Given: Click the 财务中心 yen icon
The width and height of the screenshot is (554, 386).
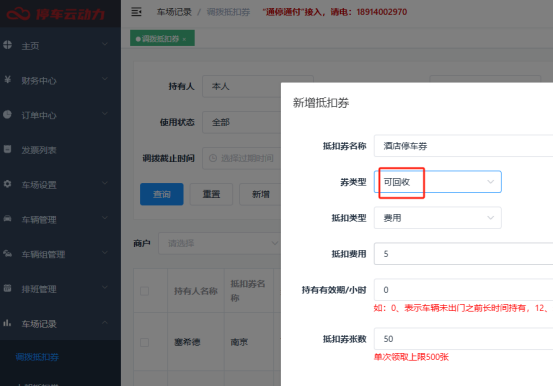Looking at the screenshot, I should 7,79.
